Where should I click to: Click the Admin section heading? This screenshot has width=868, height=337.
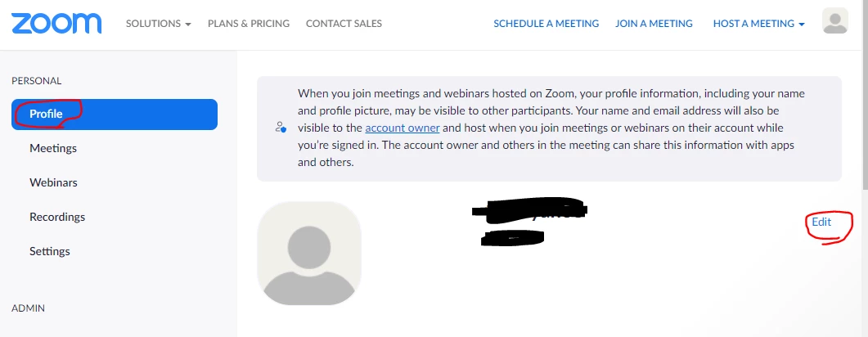pos(28,308)
